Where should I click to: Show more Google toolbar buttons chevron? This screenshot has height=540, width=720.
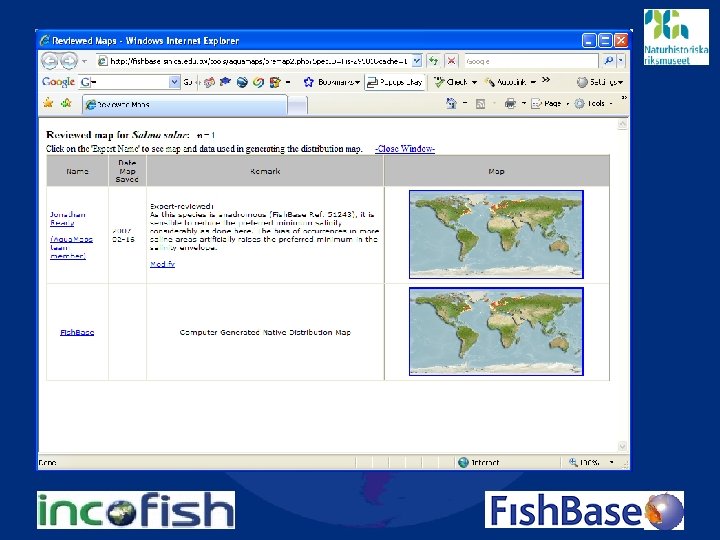[x=546, y=80]
